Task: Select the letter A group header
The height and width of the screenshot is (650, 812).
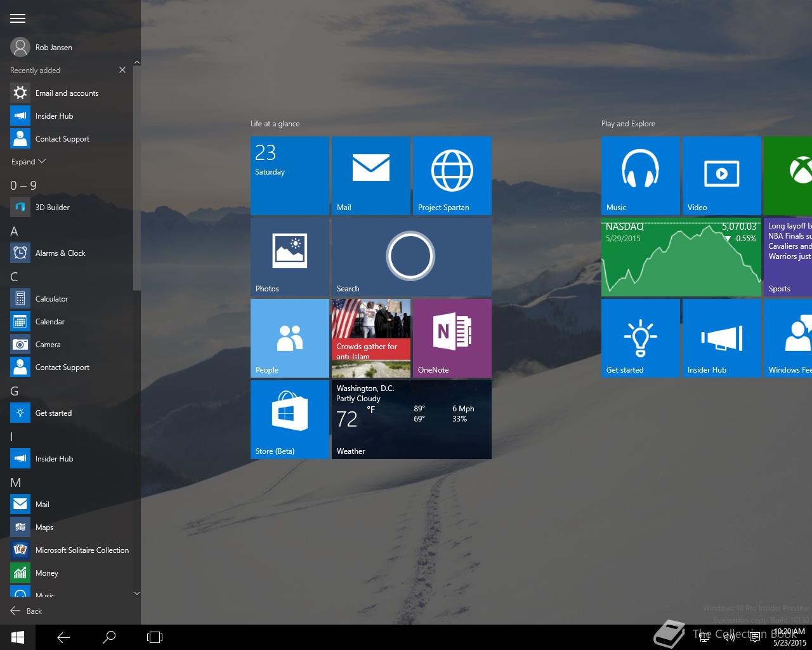Action: click(14, 231)
